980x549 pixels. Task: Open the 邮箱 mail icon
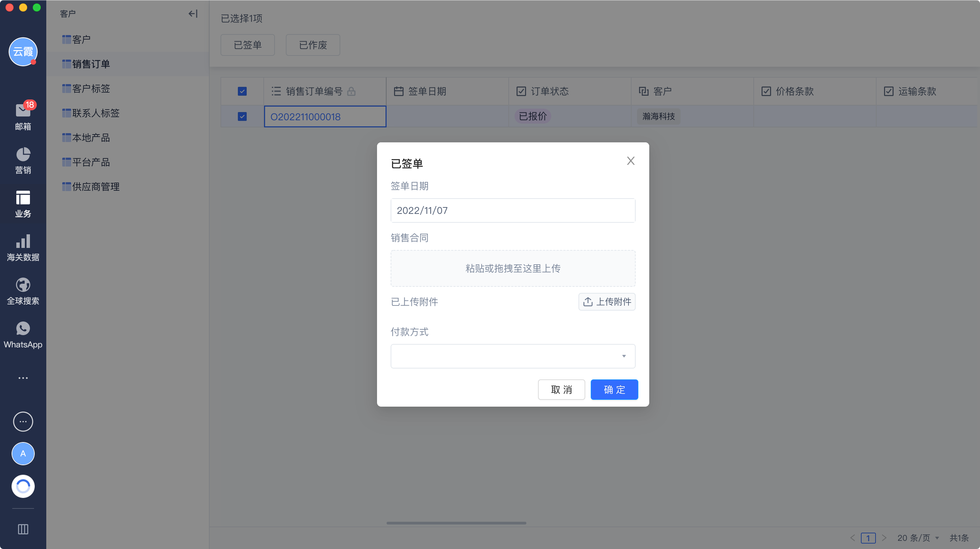[x=22, y=111]
